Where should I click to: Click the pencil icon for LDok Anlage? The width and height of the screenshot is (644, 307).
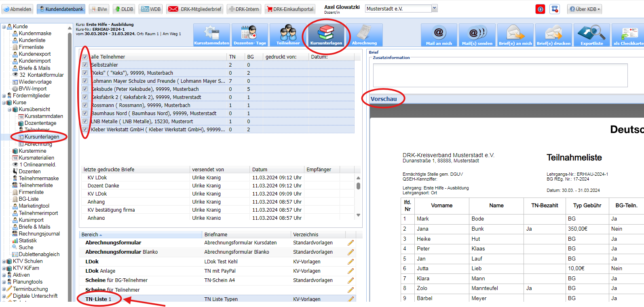click(351, 271)
